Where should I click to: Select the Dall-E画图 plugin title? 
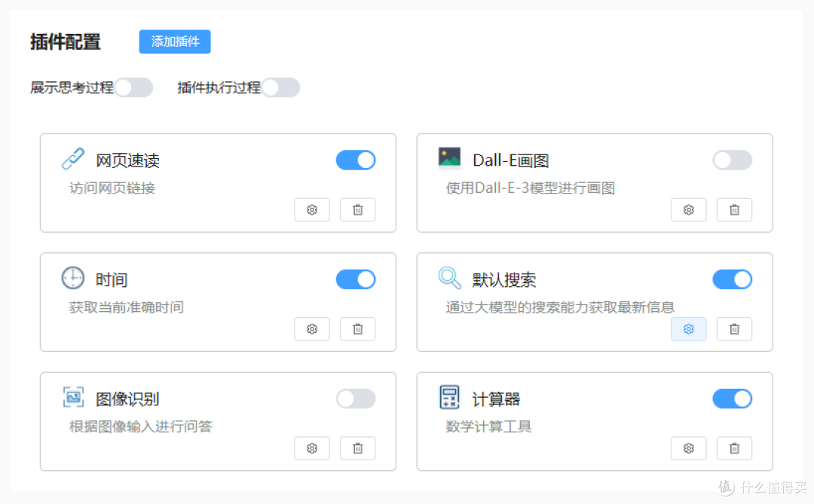point(511,160)
